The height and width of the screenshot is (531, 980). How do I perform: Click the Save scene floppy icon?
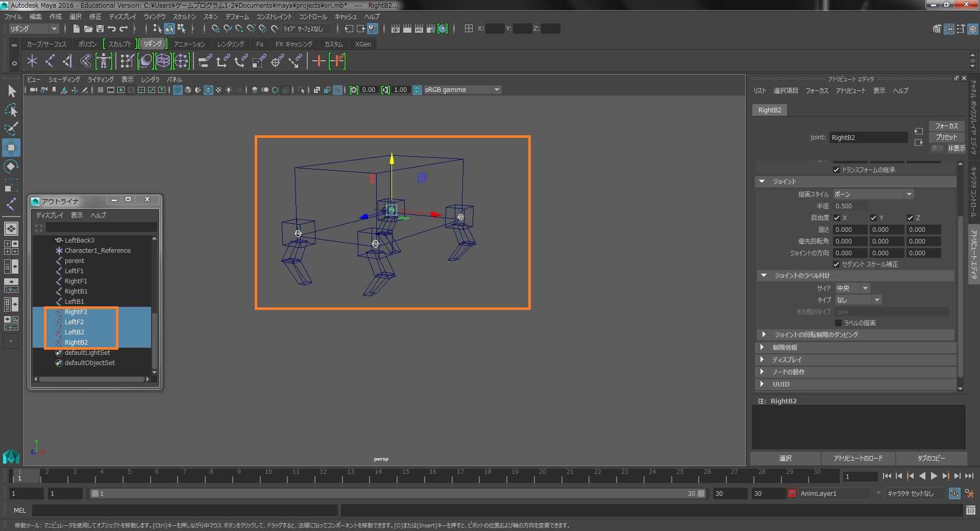[100, 29]
